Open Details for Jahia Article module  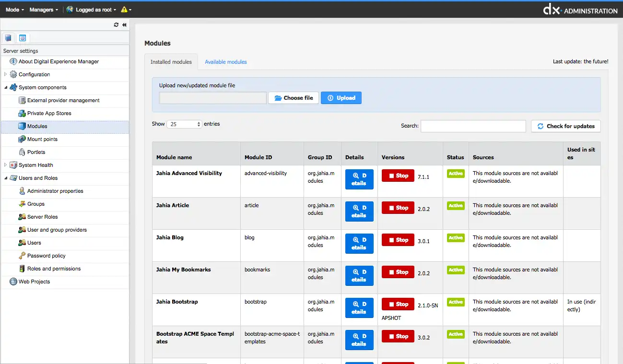(x=359, y=211)
